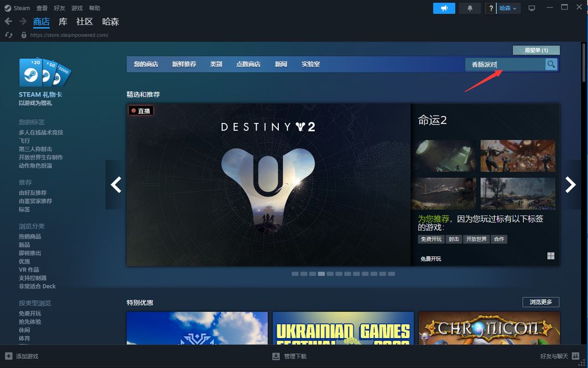Screen dimensions: 588x368
Task: Open the 非常适合 Deck link
Action: click(x=37, y=286)
